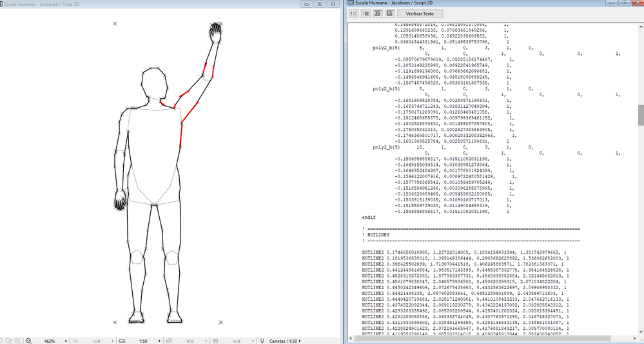Click the scale ruler icon

point(122,341)
